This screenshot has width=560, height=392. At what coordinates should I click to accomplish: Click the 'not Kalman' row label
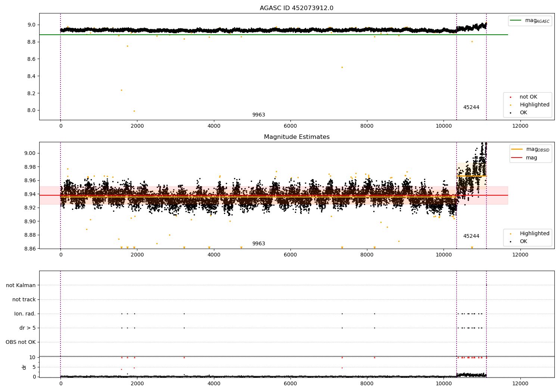[21, 285]
